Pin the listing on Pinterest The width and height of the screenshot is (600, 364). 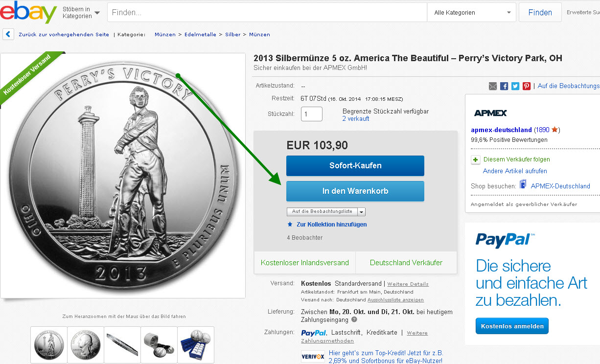point(527,86)
